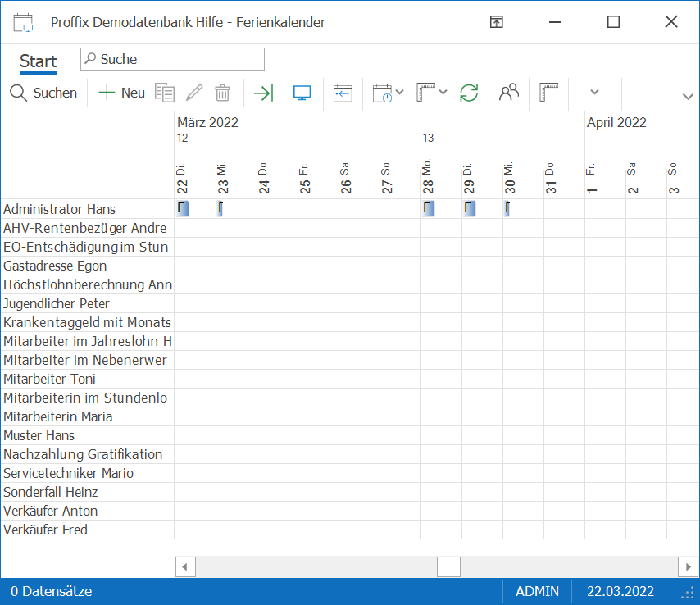The height and width of the screenshot is (605, 700).
Task: Select employee Jugendlicher Peter
Action: click(x=87, y=303)
